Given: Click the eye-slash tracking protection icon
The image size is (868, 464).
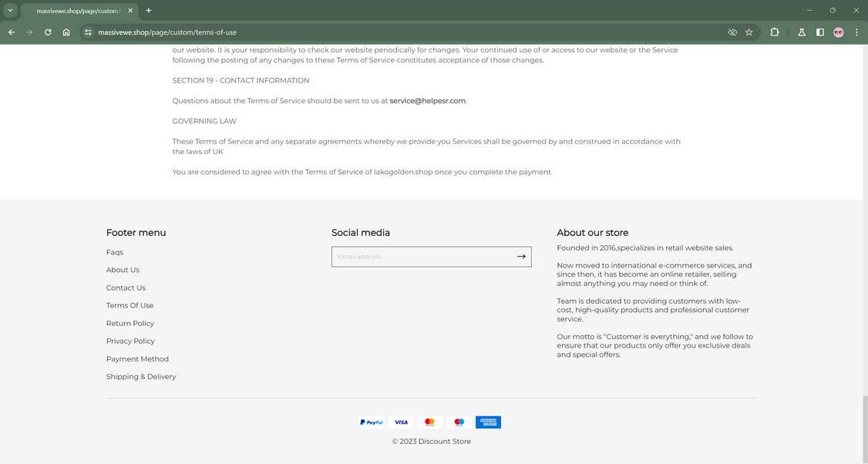Looking at the screenshot, I should coord(732,32).
